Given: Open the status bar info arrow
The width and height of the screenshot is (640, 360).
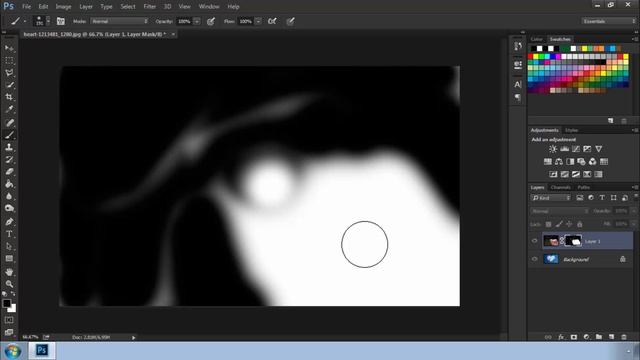Looking at the screenshot, I should point(133,338).
